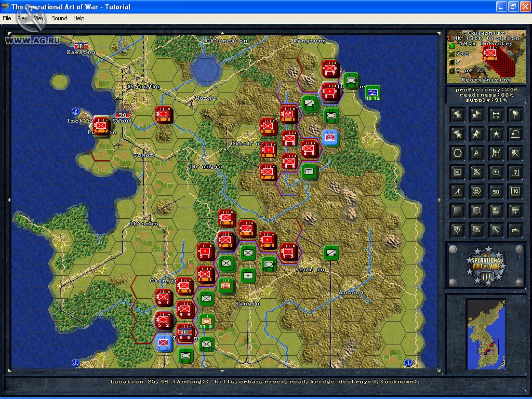This screenshot has width=532, height=399.
Task: Select the red infantry unit at Inch'on
Action: (101, 126)
